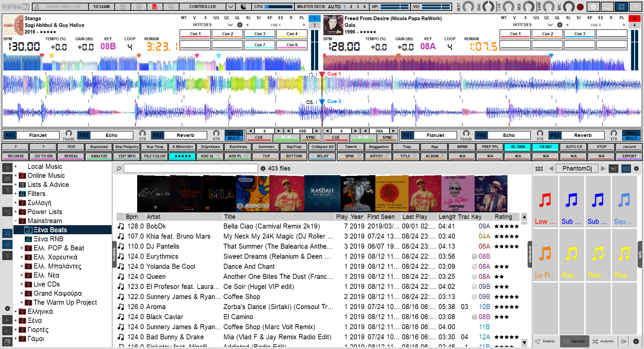The image size is (644, 349).
Task: Toggle FX2 on the right deck
Action: 481,135
